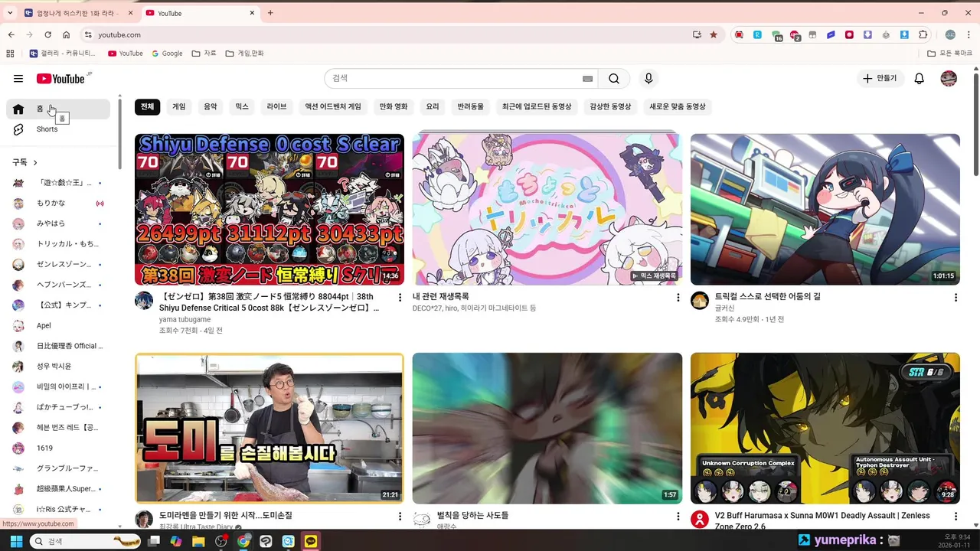This screenshot has width=980, height=551.
Task: Click yama tubugame channel avatar
Action: (144, 300)
